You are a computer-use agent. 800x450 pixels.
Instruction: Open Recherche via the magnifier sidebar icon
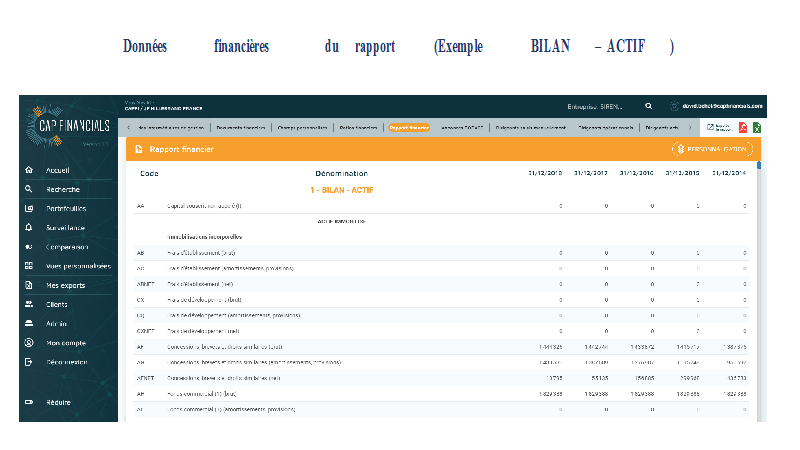(28, 189)
